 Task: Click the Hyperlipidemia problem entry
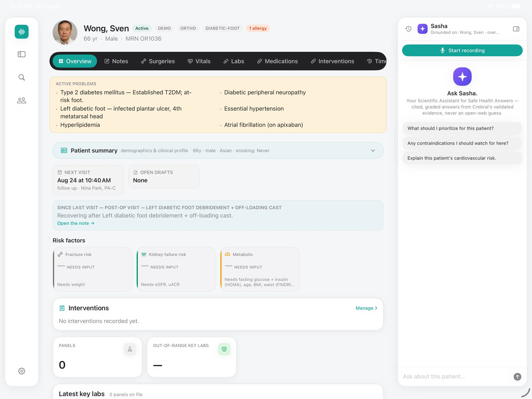click(x=80, y=125)
